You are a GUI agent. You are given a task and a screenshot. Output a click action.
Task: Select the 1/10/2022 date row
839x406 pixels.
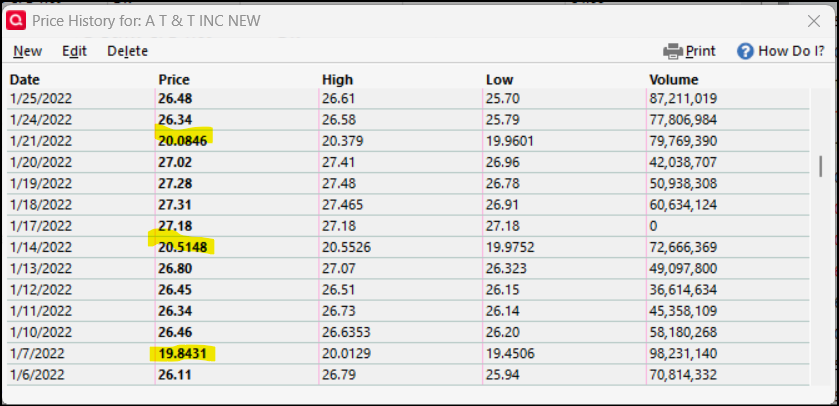[409, 332]
